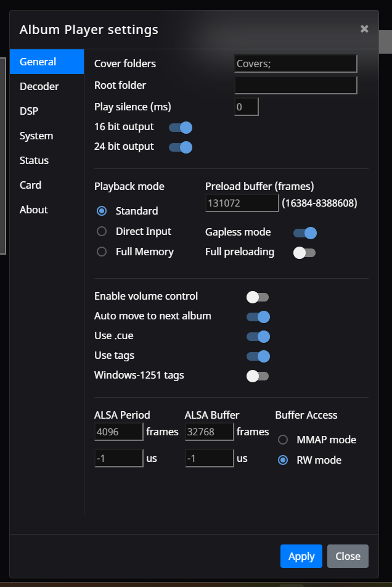Disable Gapless mode switch

click(305, 233)
